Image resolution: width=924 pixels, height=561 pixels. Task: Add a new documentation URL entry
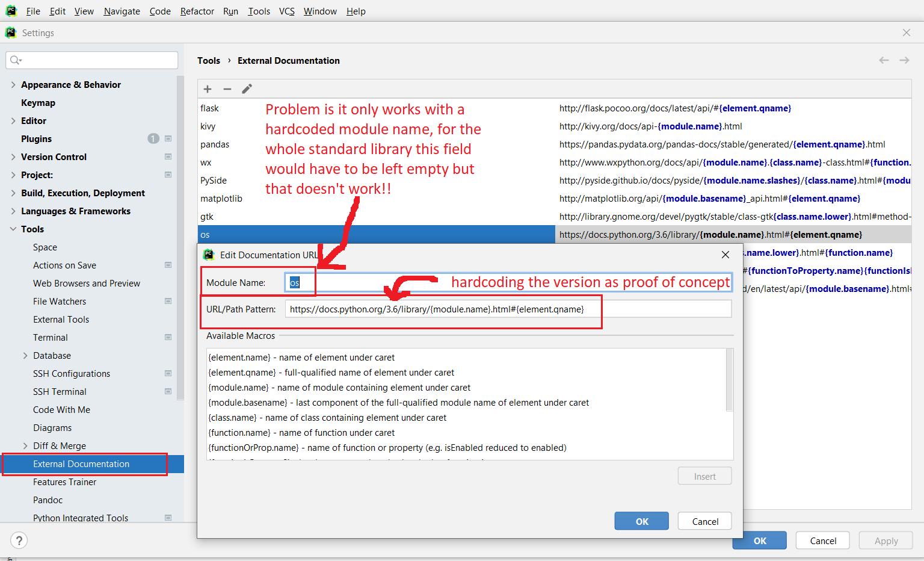(x=208, y=89)
